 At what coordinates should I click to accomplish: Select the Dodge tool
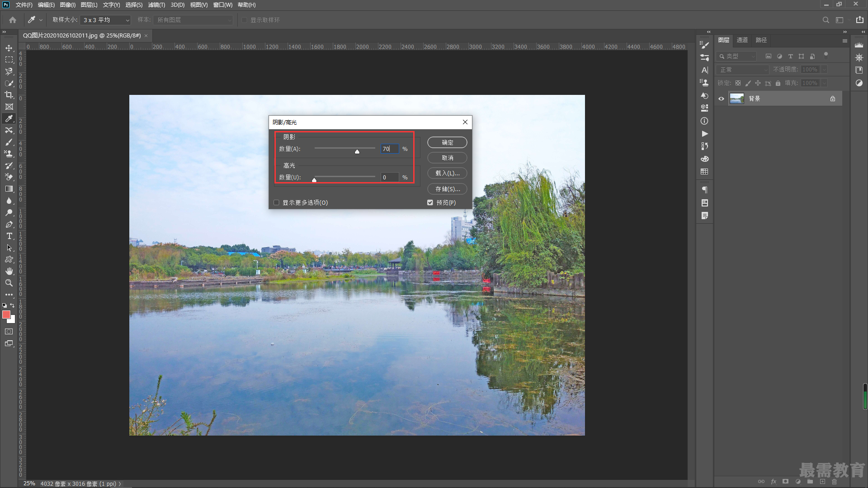point(9,212)
